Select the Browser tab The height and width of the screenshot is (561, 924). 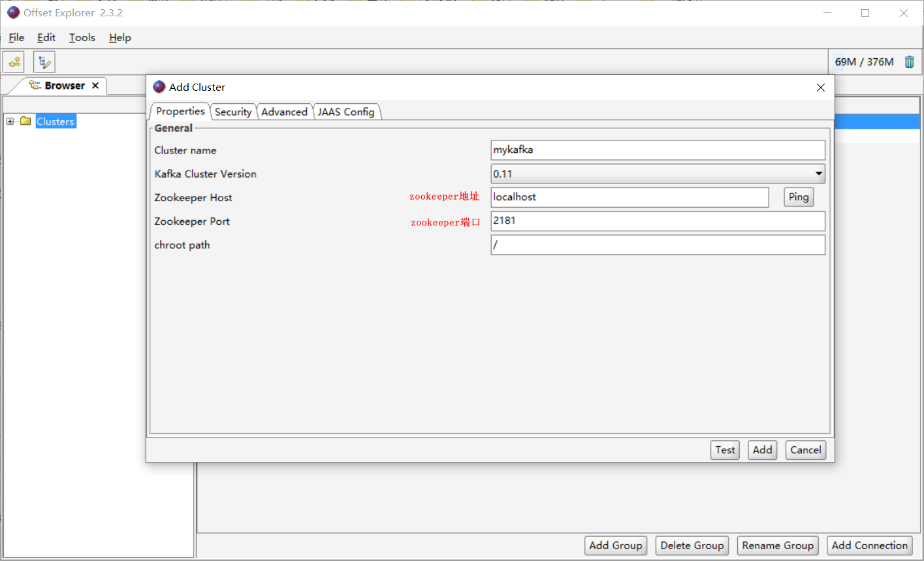64,86
